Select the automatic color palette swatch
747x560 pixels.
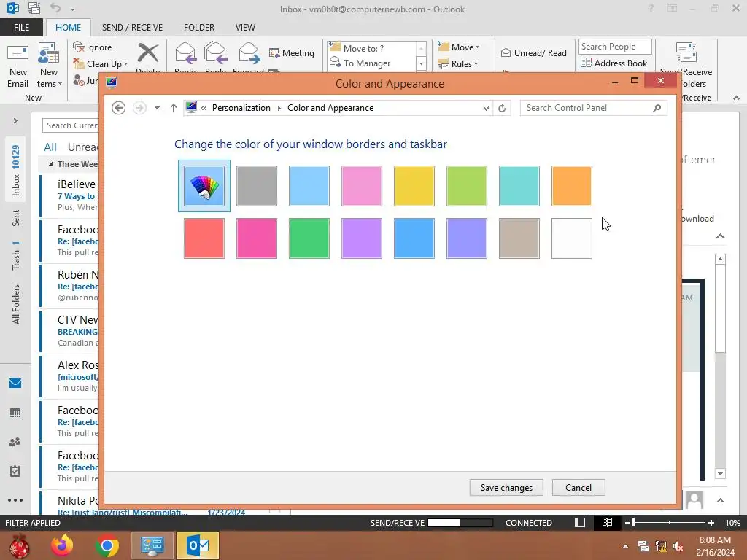[204, 186]
